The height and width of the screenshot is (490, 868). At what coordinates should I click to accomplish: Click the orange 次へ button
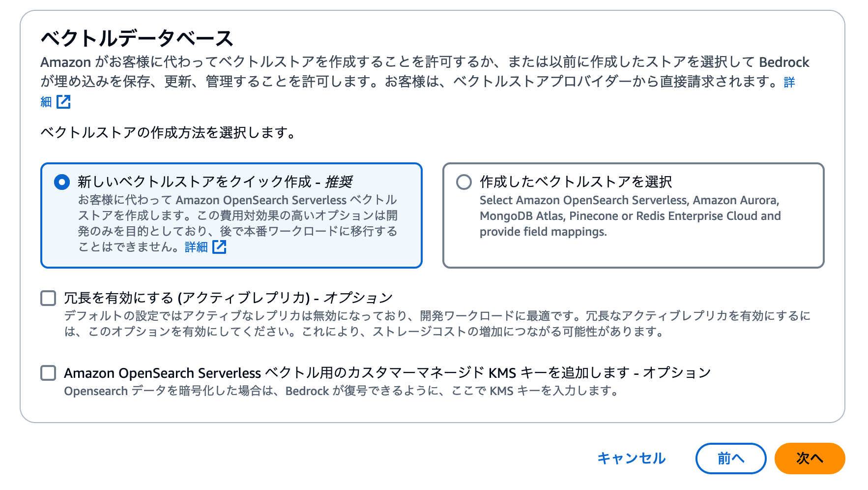(x=809, y=458)
